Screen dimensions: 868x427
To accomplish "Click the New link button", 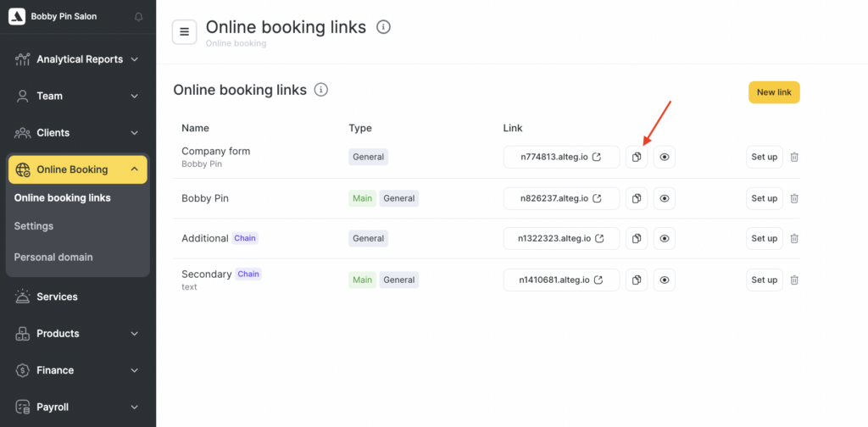I will 773,92.
